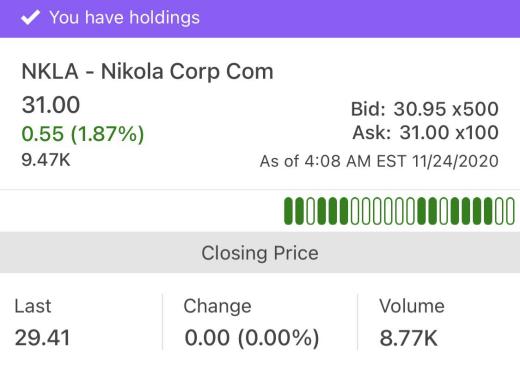Screen dimensions: 520x368
Task: Click the first filled green indicator bar
Action: 288,211
